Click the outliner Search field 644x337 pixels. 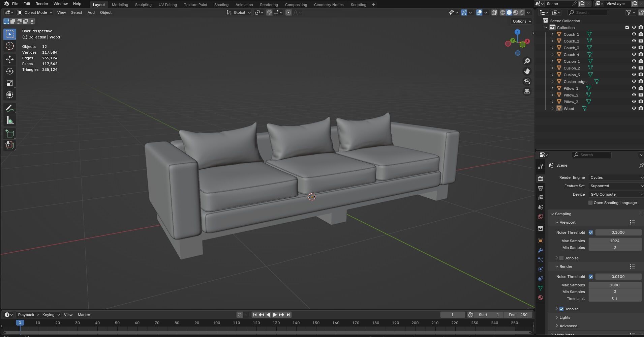587,12
